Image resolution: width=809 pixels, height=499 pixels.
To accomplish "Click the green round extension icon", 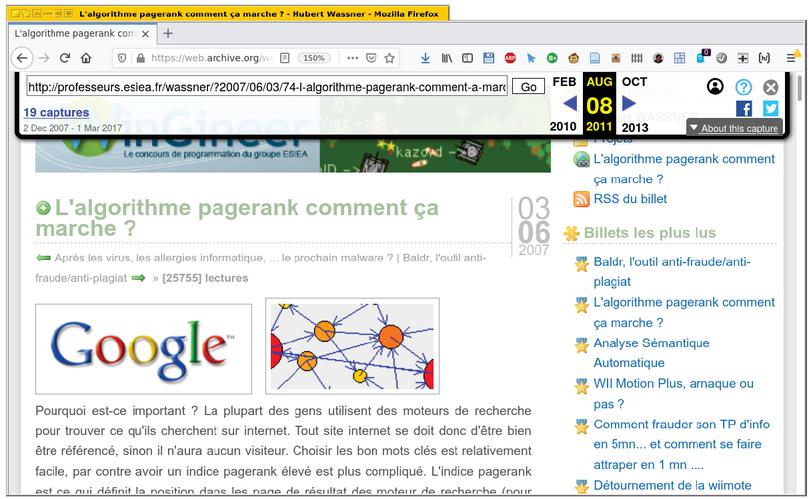I will 552,58.
